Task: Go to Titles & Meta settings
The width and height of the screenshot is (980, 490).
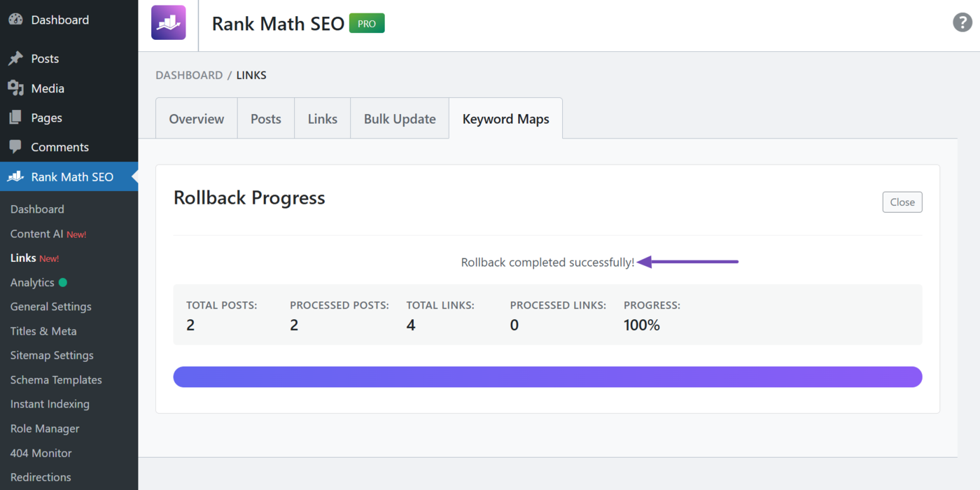Action: point(43,330)
